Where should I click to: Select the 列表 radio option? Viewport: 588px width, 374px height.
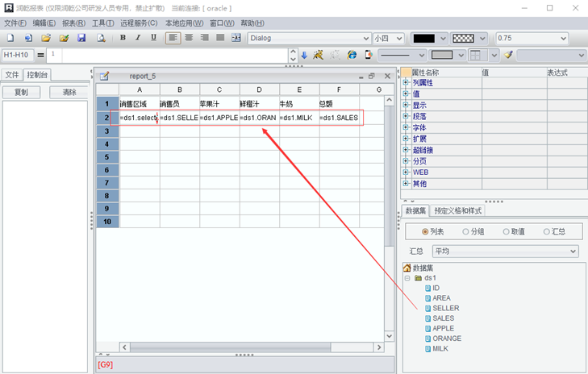[425, 231]
